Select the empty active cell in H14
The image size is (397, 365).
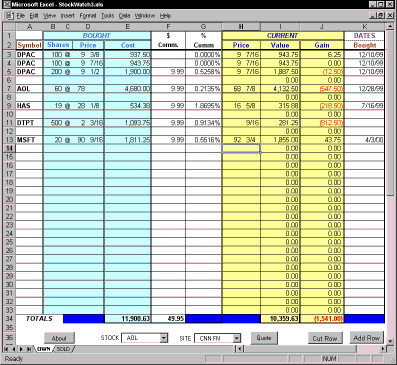[x=241, y=148]
